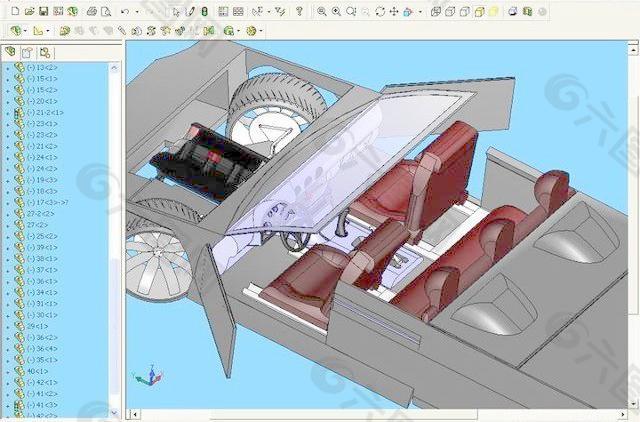Select the Zoom to Area magnifier icon
Image resolution: width=640 pixels, height=422 pixels.
click(336, 11)
